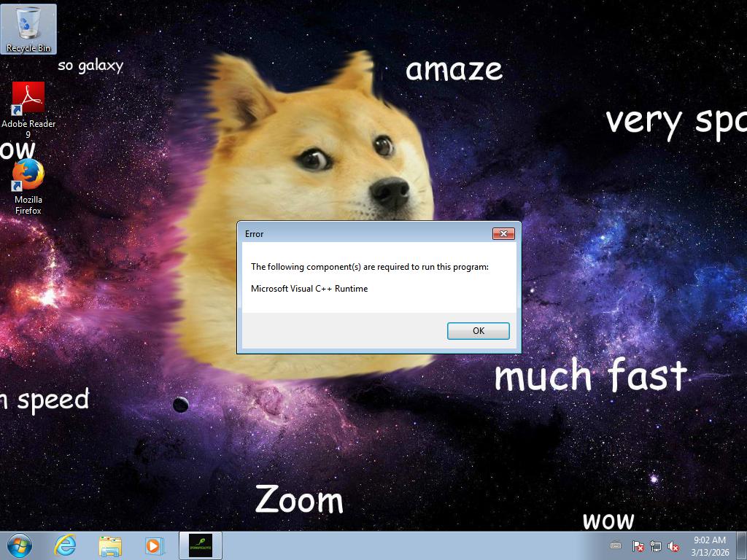Click the Microsoft Visual C++ Runtime text

pyautogui.click(x=309, y=289)
